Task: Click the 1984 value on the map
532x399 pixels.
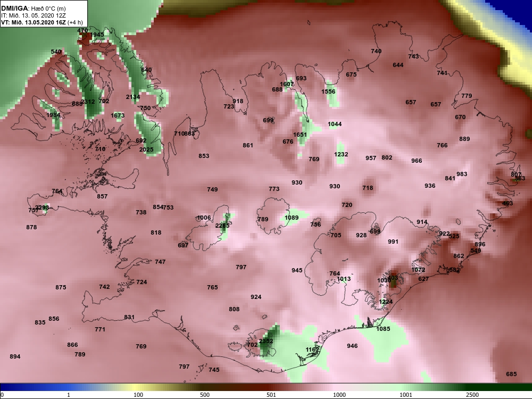Action: (53, 115)
